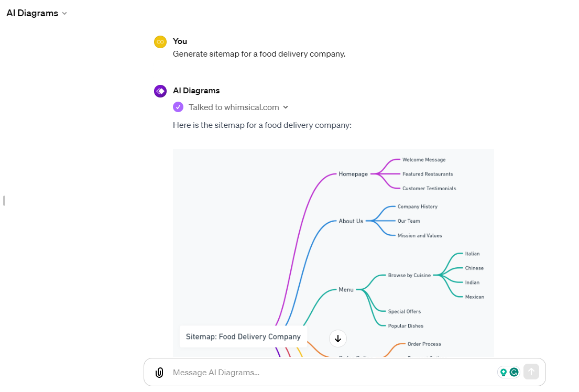Image resolution: width=579 pixels, height=392 pixels.
Task: Send the message with the up-arrow icon
Action: [531, 372]
